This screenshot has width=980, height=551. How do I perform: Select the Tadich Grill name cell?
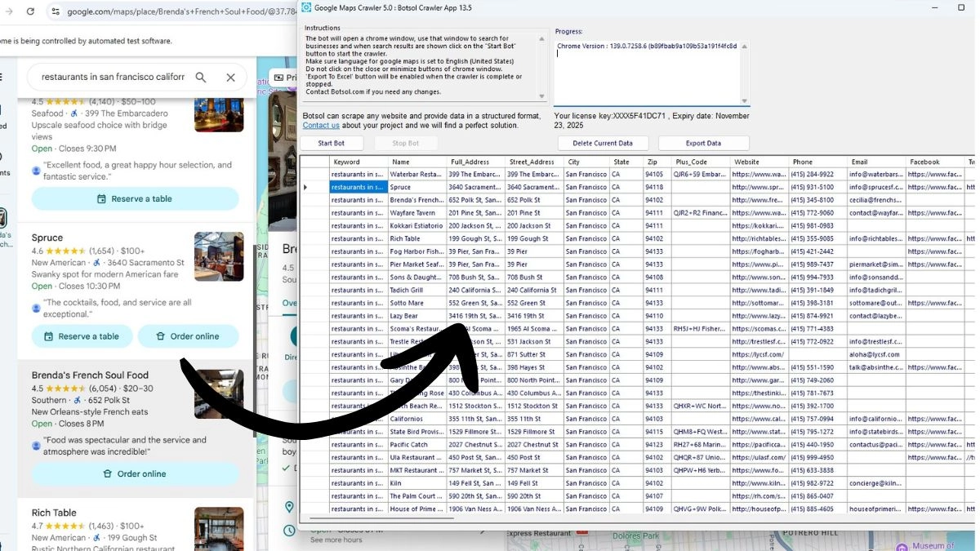point(417,290)
